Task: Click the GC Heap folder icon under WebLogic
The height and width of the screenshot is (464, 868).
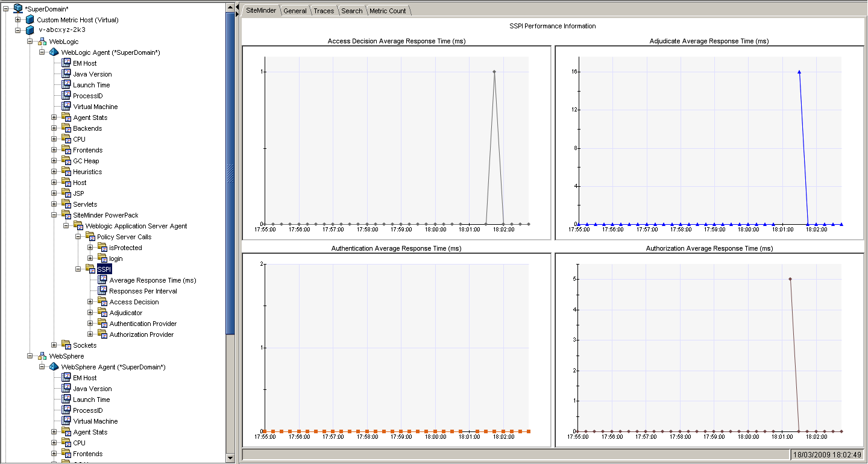Action: click(66, 161)
